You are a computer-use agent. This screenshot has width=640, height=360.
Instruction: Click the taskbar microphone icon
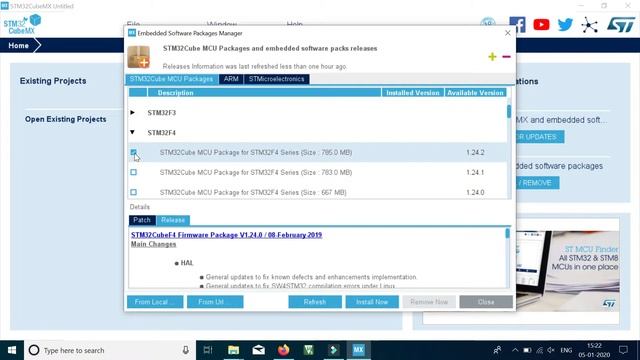tap(185, 350)
